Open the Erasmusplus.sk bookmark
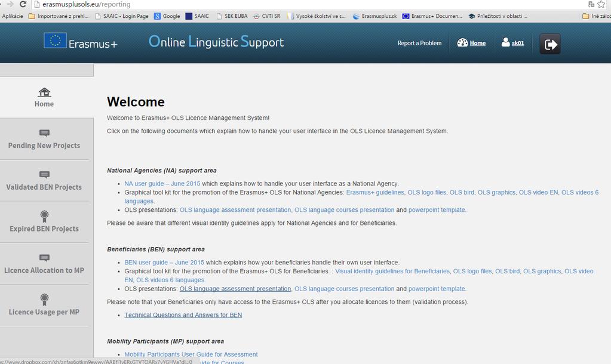The height and width of the screenshot is (364, 611). click(375, 16)
